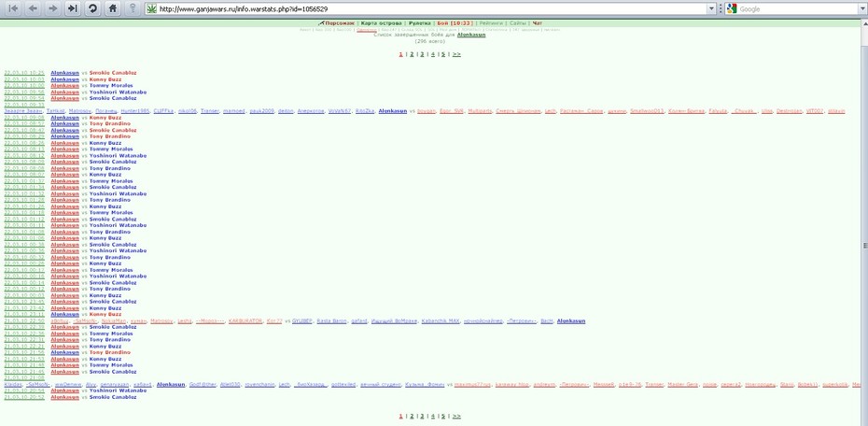Open player Egor_SVR profile link
This screenshot has width=868, height=426.
(451, 111)
